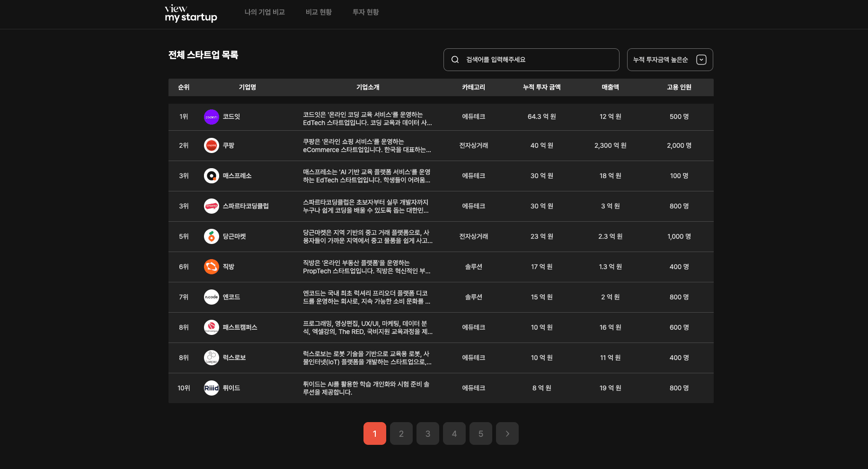
Task: Click the 뤼이드 company name
Action: coord(231,388)
